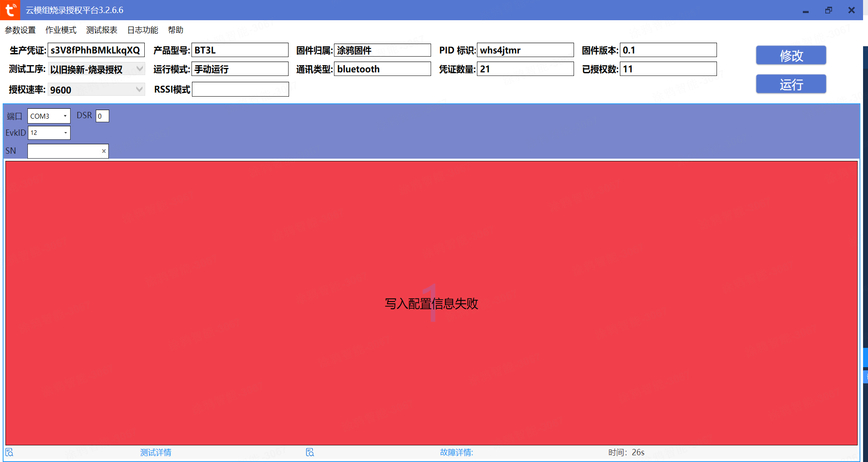Open the 故障详情 link
The image size is (868, 462).
(456, 452)
